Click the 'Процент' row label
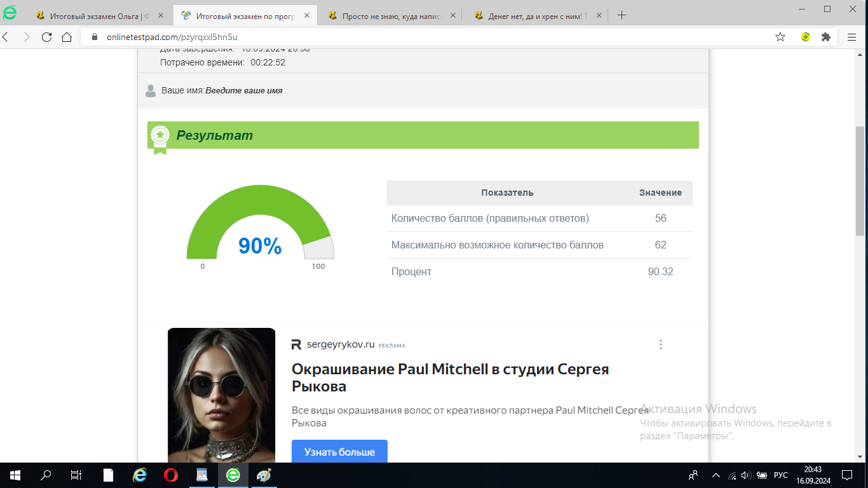This screenshot has height=488, width=868. coord(411,271)
